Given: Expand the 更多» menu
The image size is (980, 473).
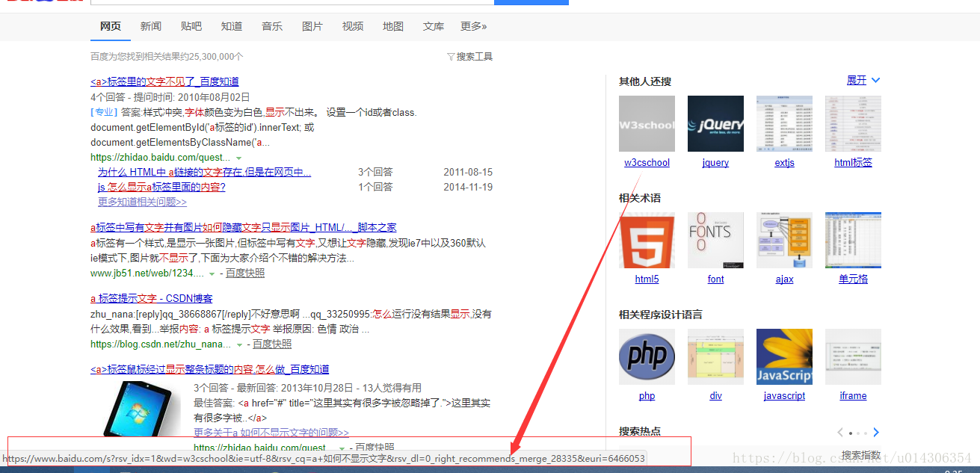Looking at the screenshot, I should (473, 26).
